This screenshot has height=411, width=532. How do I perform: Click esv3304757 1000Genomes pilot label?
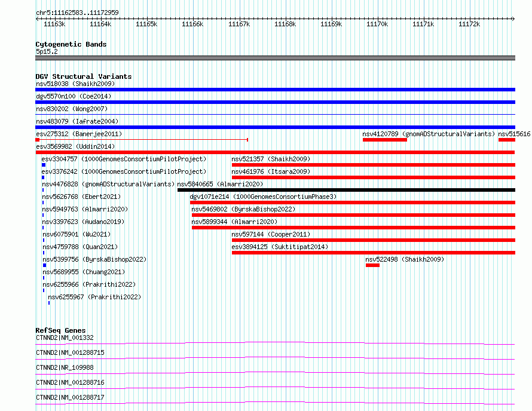point(124,159)
